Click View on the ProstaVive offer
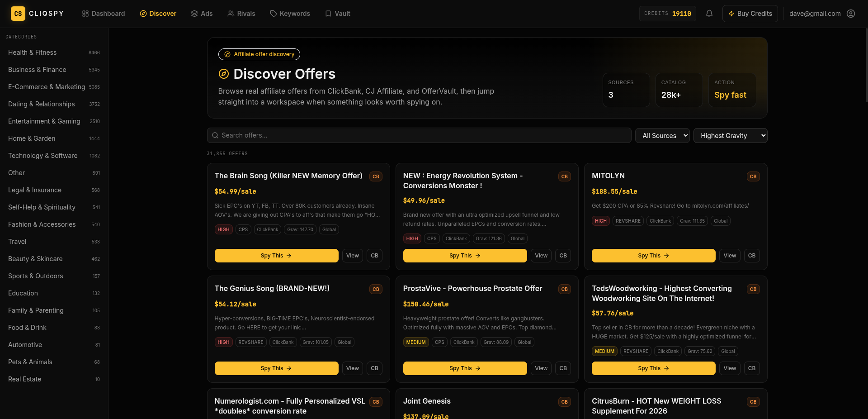 pyautogui.click(x=541, y=368)
